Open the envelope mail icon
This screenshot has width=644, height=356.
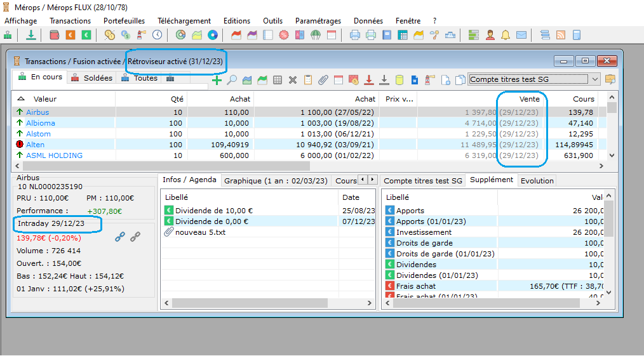click(521, 36)
